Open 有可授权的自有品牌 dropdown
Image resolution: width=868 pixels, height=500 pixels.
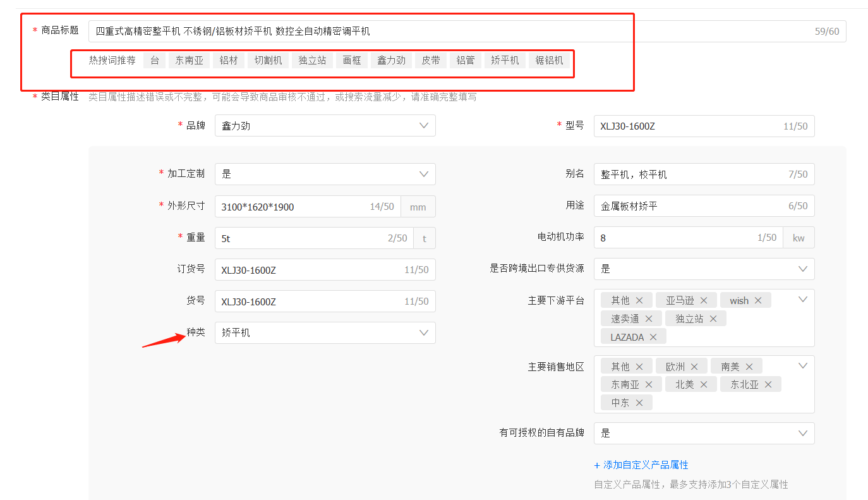[x=704, y=433]
